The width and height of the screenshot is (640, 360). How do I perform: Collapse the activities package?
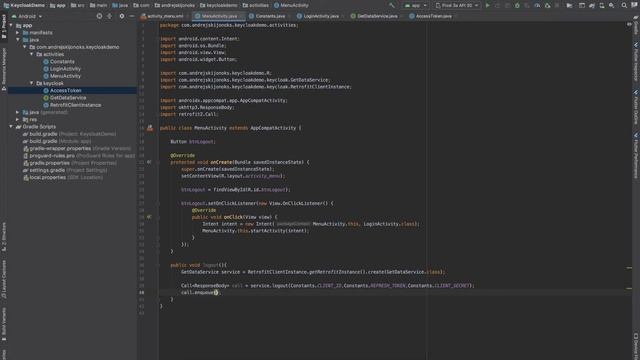click(x=32, y=54)
